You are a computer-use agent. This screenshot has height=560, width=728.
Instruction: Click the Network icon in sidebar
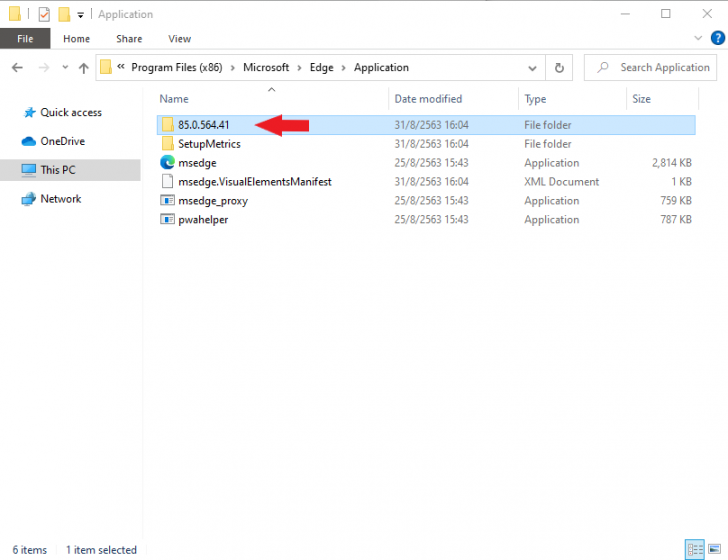tap(29, 199)
